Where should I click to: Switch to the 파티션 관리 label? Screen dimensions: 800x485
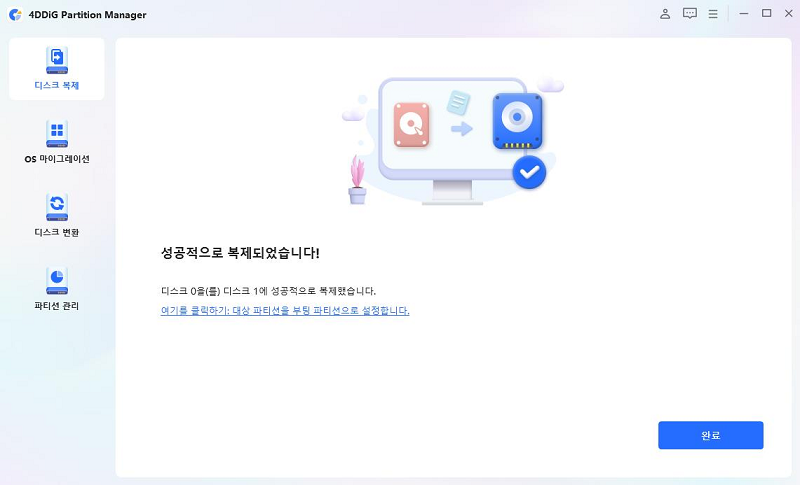click(57, 305)
